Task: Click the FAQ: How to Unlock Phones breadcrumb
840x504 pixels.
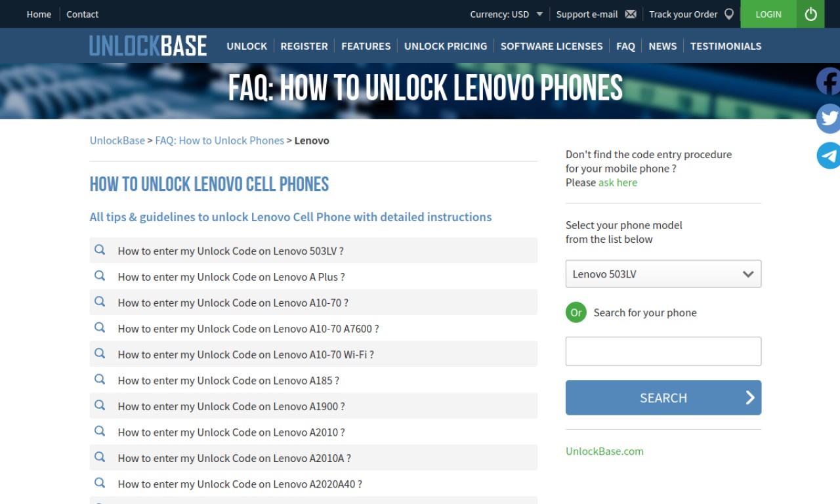Action: 220,140
